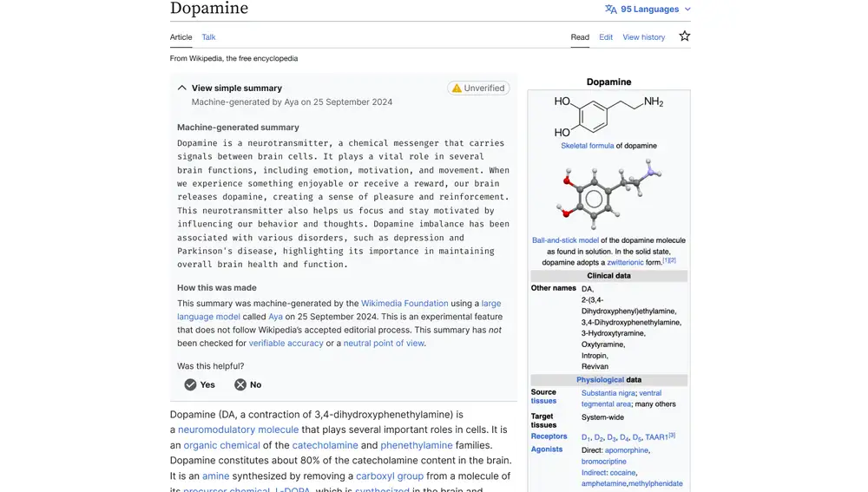Open the Skeletal formula link
Viewport: 868px width, 492px height.
click(x=588, y=146)
